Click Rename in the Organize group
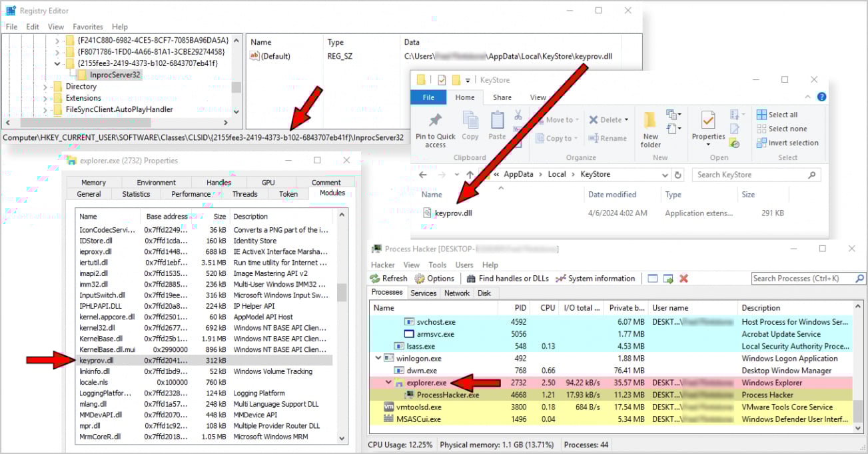This screenshot has height=454, width=868. (x=607, y=138)
